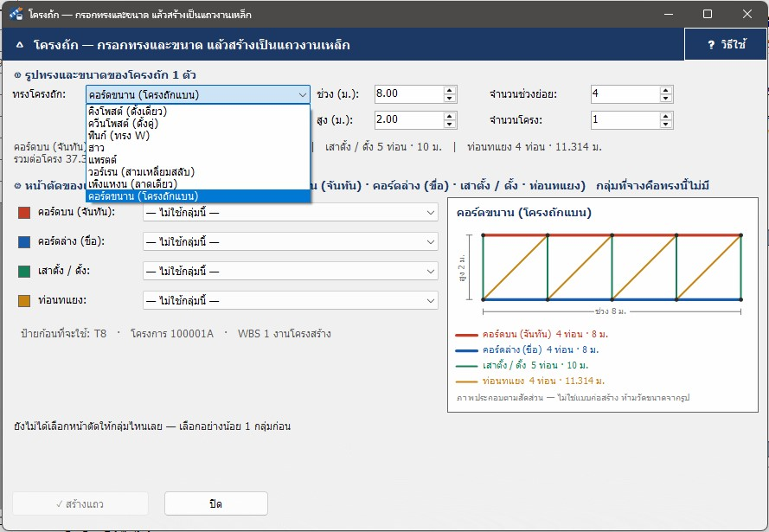The image size is (769, 532).
Task: Click the green เสาตั้ง / ตั้ง color swatch
Action: pyautogui.click(x=24, y=271)
